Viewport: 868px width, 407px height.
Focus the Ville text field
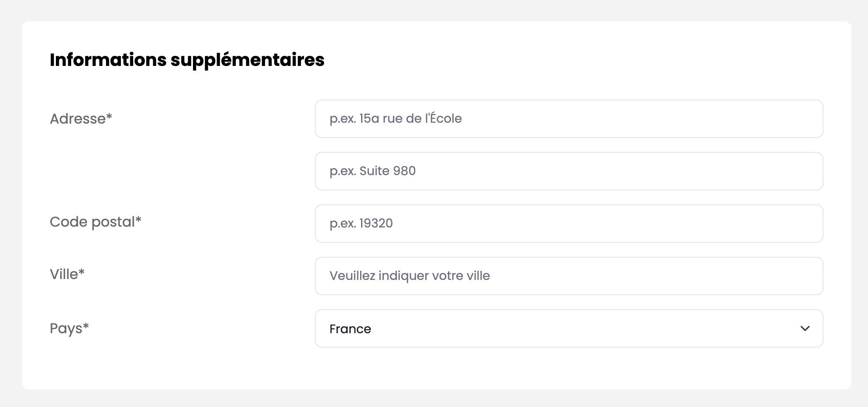[568, 276]
